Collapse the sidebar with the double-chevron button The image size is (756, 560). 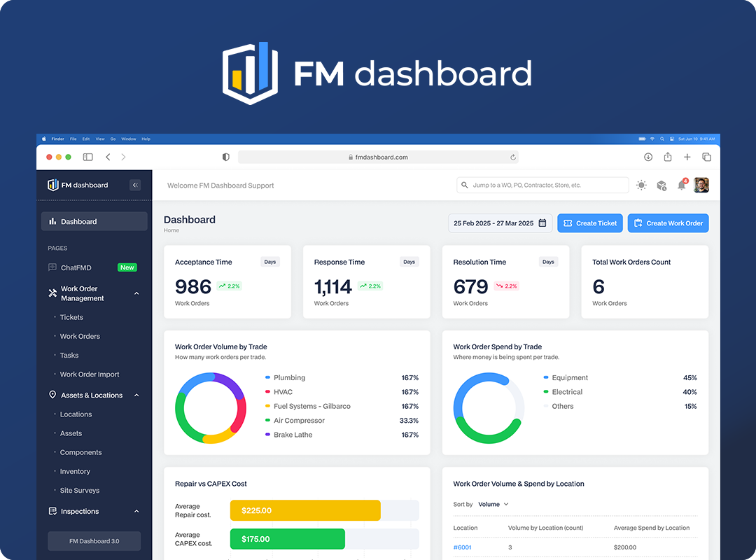tap(135, 185)
